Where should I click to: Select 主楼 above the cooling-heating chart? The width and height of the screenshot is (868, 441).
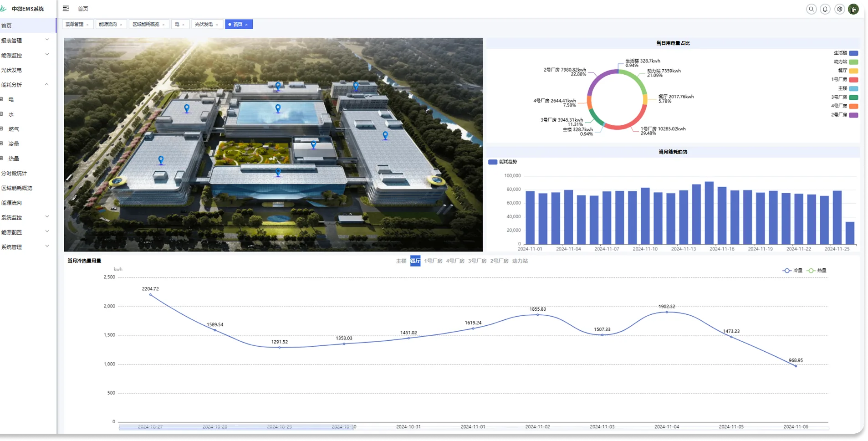point(401,261)
